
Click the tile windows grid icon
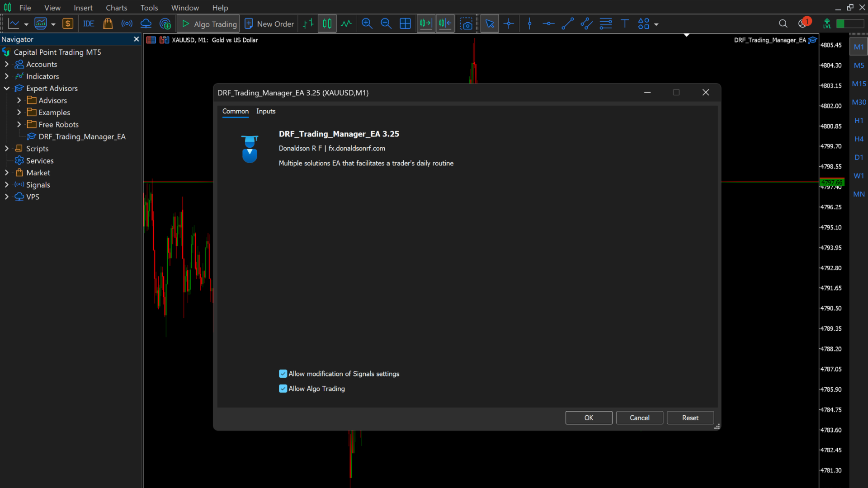pos(405,24)
